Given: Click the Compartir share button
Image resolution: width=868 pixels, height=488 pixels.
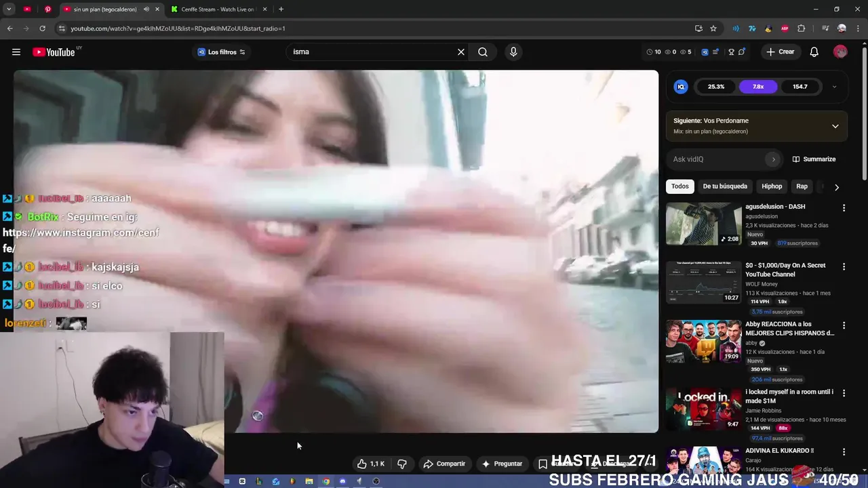Looking at the screenshot, I should coord(444,464).
